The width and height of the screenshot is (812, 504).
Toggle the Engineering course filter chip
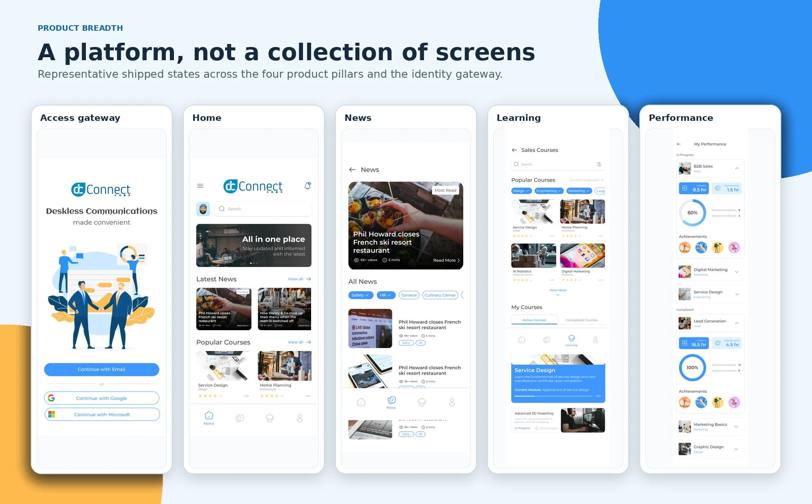pos(549,191)
